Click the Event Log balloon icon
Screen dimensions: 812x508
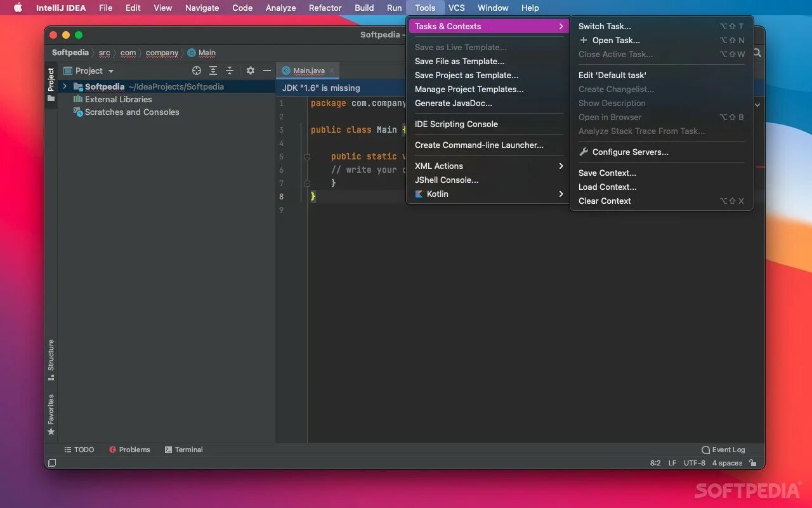[705, 450]
